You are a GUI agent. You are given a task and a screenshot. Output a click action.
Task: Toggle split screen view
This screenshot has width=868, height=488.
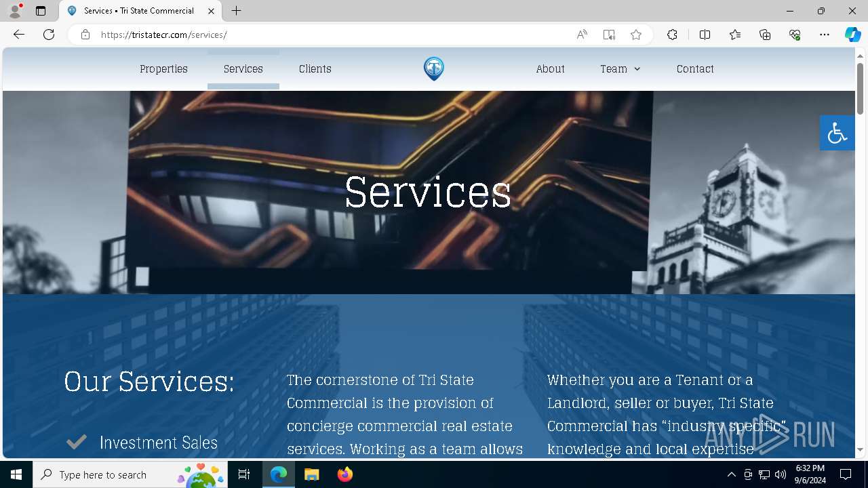click(x=705, y=35)
